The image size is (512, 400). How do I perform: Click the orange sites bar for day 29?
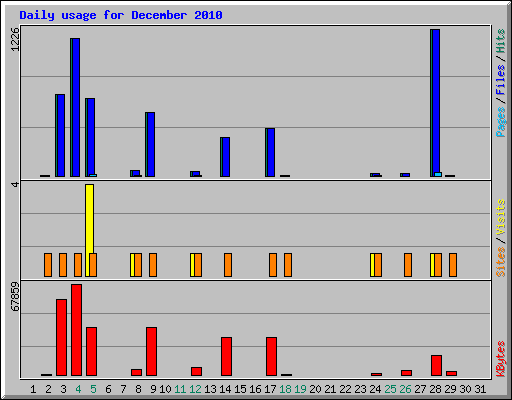(x=453, y=265)
